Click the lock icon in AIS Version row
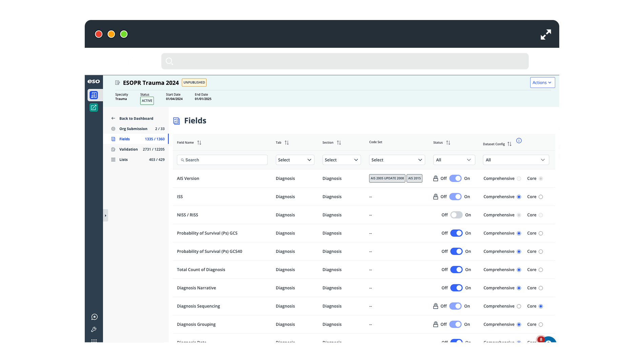Image resolution: width=644 pixels, height=362 pixels. (436, 178)
